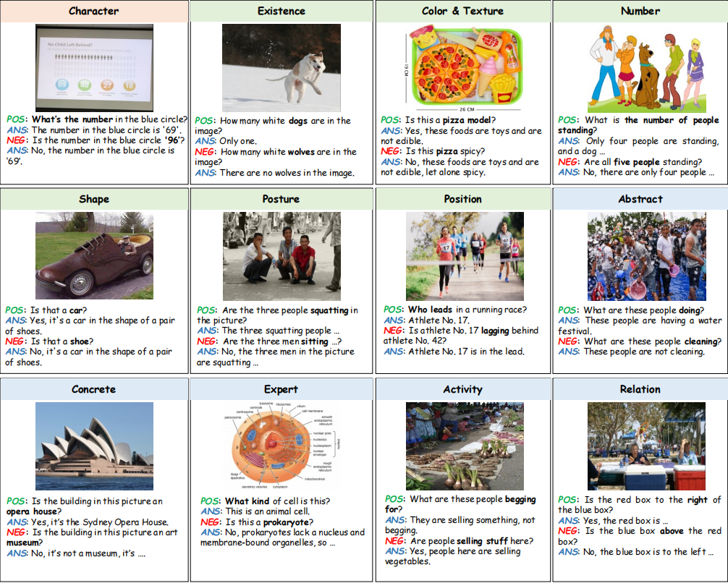Screen dimensions: 728x583
Task: Open the animal cell diagram image
Action: (x=282, y=446)
